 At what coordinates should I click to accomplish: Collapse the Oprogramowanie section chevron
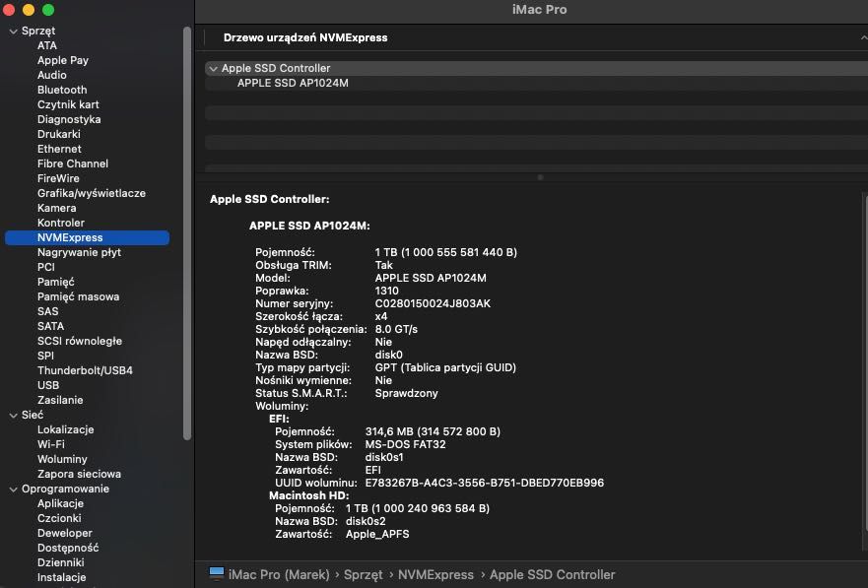tap(13, 490)
